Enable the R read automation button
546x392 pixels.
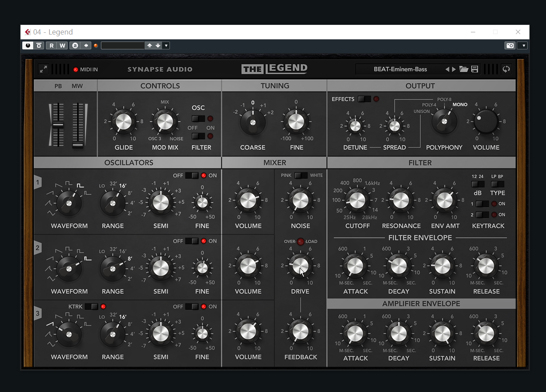point(52,45)
